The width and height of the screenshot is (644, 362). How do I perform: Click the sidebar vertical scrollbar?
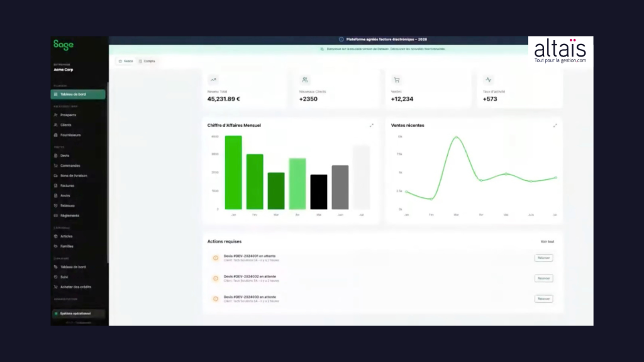click(108, 172)
